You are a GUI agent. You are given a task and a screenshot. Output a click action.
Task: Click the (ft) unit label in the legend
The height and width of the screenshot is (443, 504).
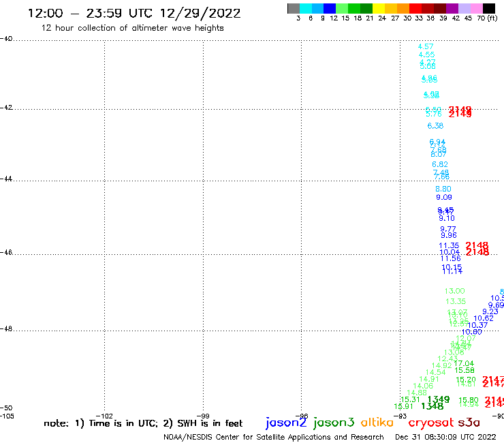point(492,18)
